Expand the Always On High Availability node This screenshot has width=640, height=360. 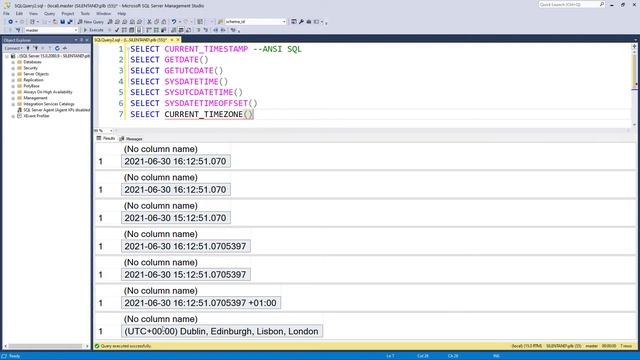pyautogui.click(x=13, y=92)
